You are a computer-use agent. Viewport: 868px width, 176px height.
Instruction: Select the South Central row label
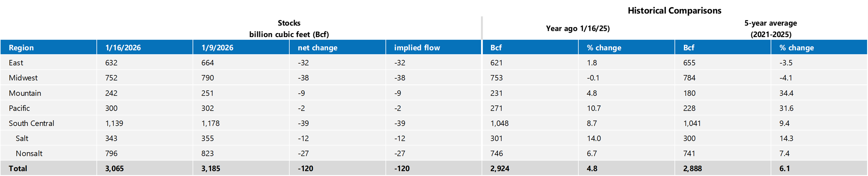coord(31,123)
